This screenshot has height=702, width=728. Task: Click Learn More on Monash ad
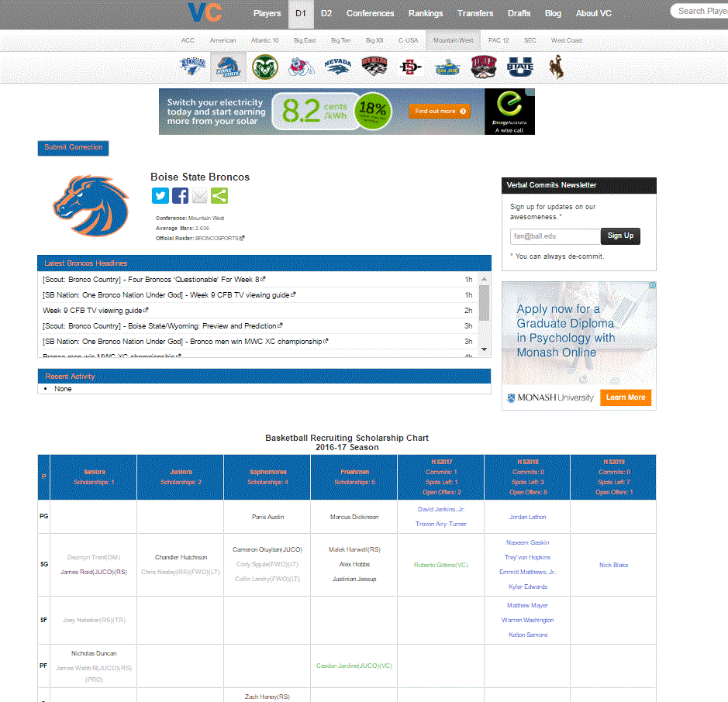click(626, 397)
